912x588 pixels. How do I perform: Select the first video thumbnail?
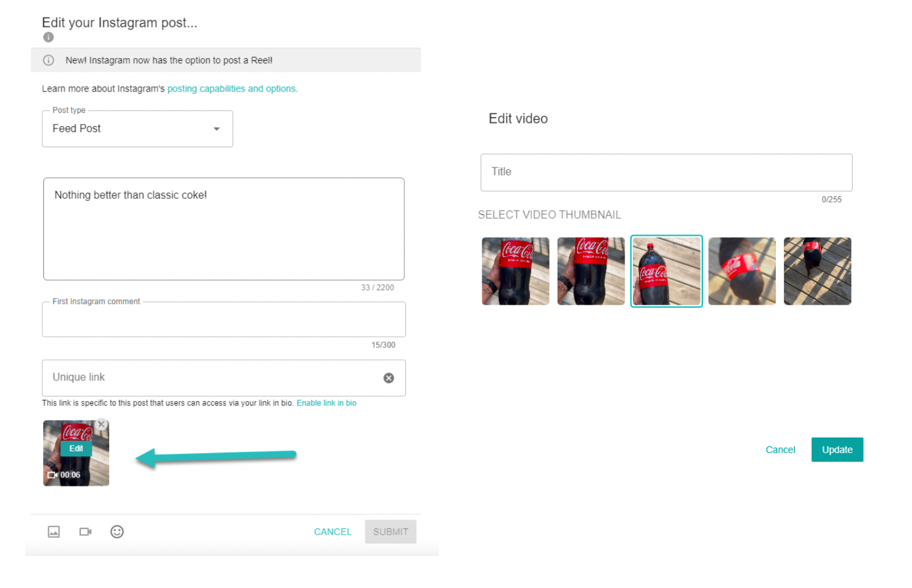(x=516, y=271)
